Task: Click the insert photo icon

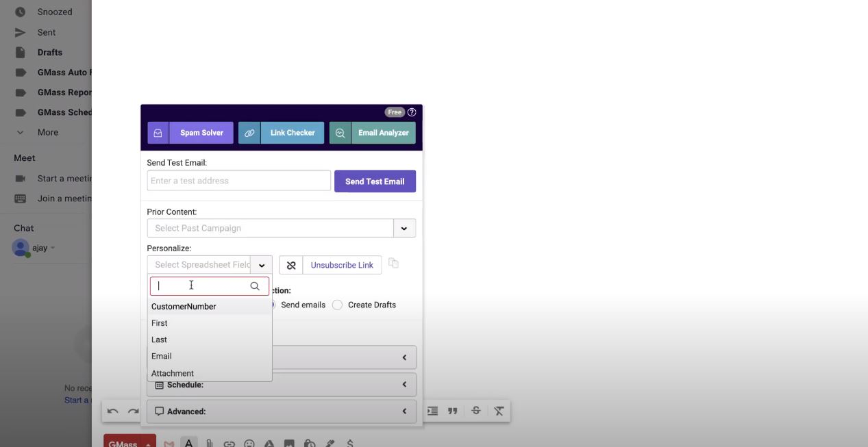Action: coord(289,444)
